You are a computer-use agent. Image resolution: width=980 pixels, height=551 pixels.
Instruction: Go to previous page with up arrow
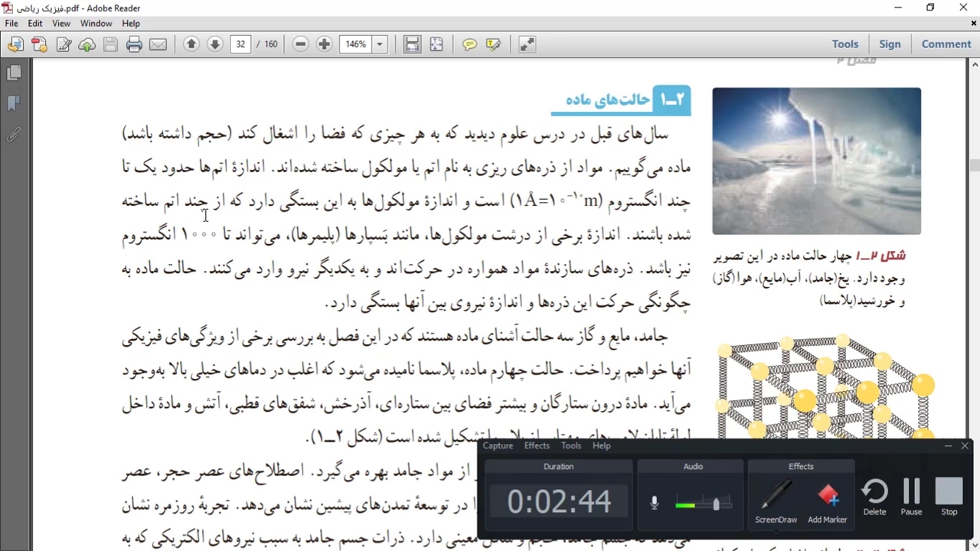(191, 44)
